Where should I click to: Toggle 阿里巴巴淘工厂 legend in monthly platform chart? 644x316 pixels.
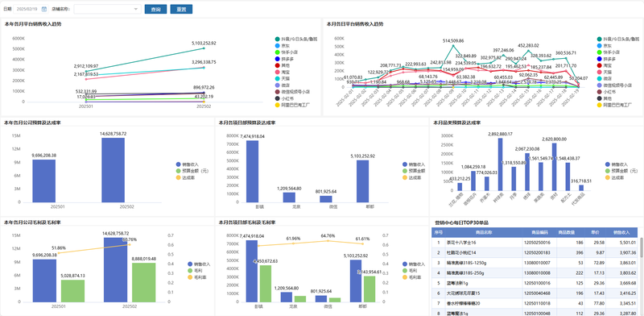(x=292, y=105)
